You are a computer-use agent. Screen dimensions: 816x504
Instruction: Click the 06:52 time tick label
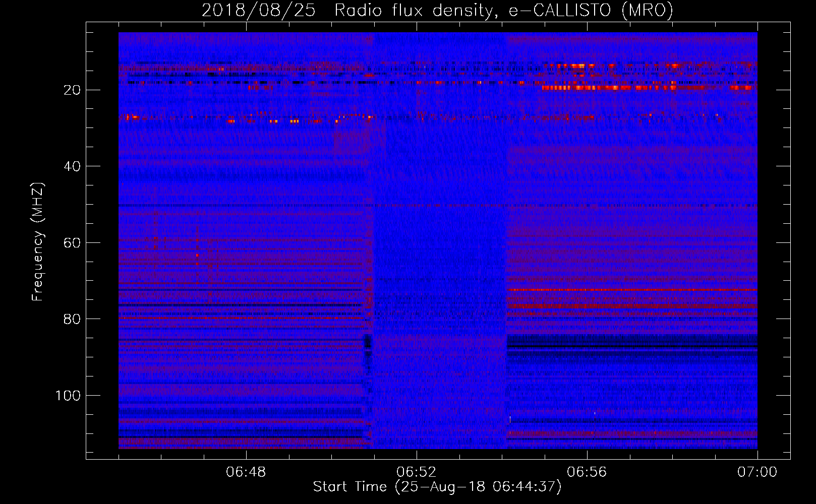[x=417, y=472]
